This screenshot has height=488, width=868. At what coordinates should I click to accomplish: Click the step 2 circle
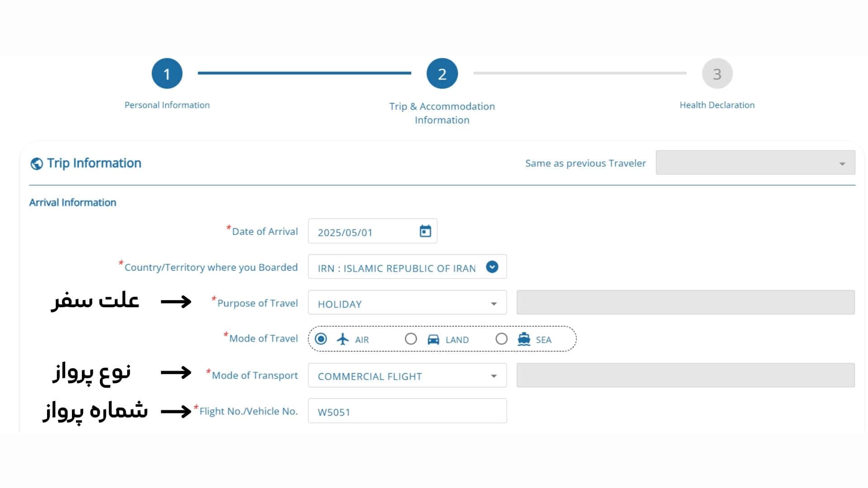click(442, 73)
